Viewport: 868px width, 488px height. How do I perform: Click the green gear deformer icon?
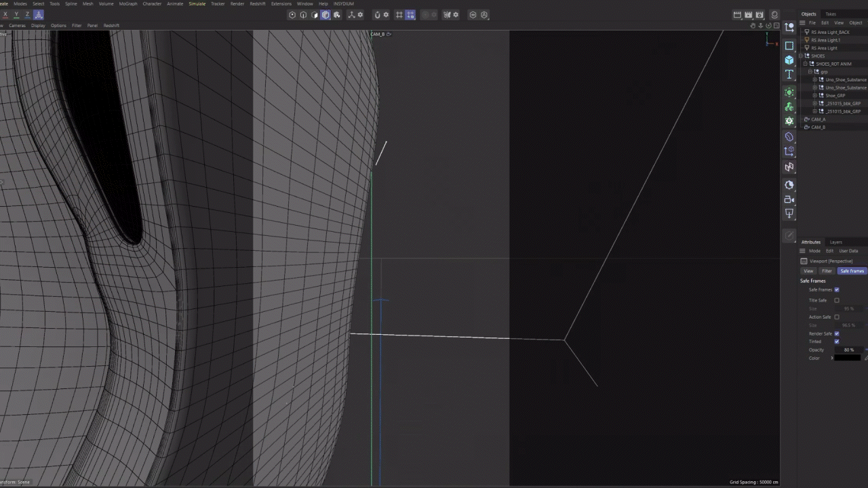[x=789, y=121]
